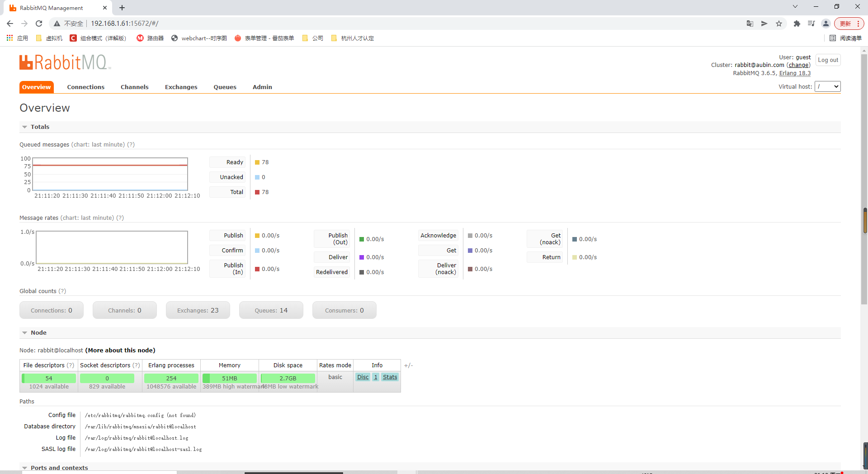Open the 表单管理 - 番茄表单 bookmark

[264, 38]
